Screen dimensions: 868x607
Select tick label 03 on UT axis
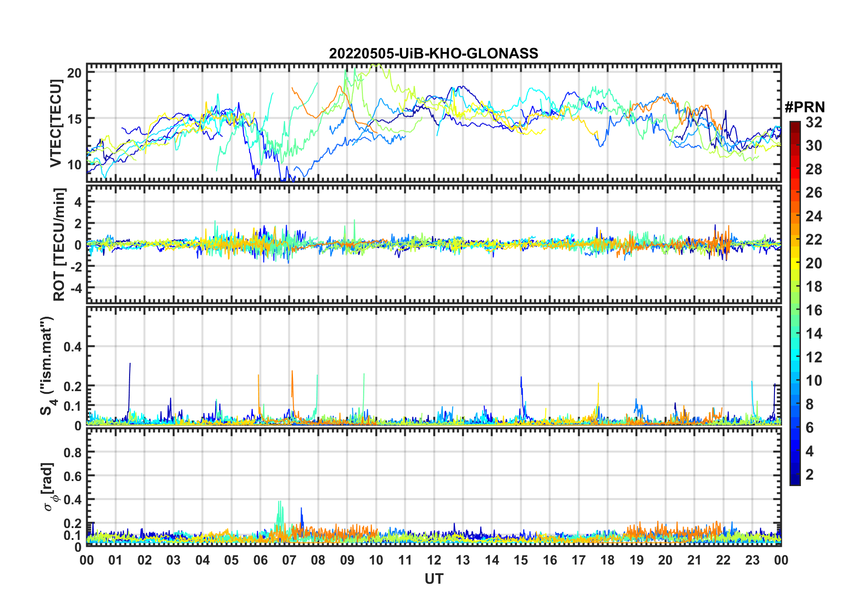click(x=173, y=560)
